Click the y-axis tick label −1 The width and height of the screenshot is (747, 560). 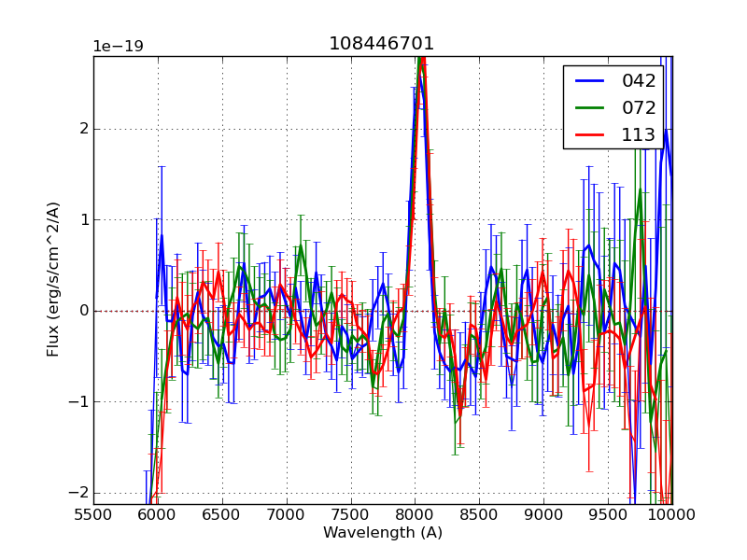tap(78, 402)
